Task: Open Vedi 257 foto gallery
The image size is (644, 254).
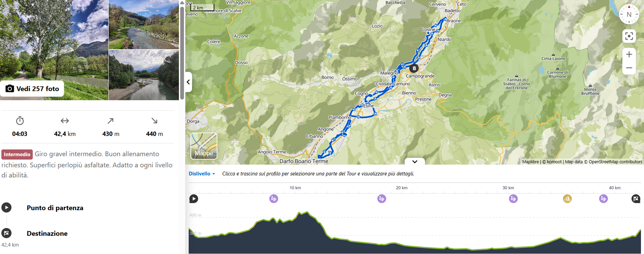Action: [x=32, y=89]
